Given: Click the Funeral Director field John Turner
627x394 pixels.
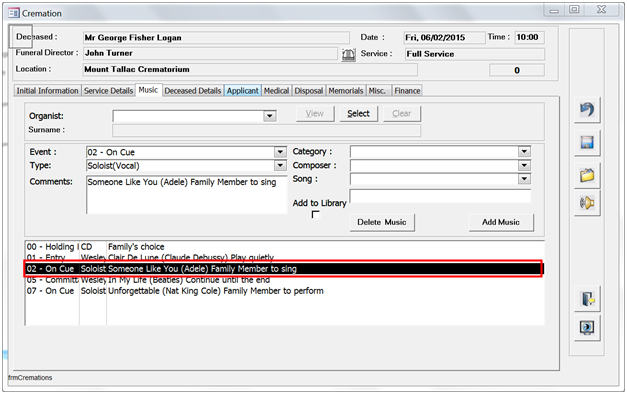Looking at the screenshot, I should (210, 53).
